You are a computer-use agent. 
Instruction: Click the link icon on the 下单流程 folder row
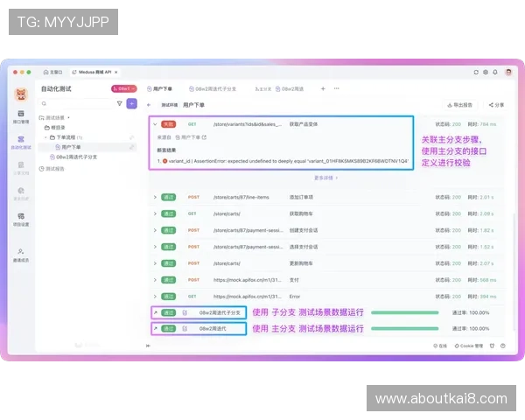(132, 137)
